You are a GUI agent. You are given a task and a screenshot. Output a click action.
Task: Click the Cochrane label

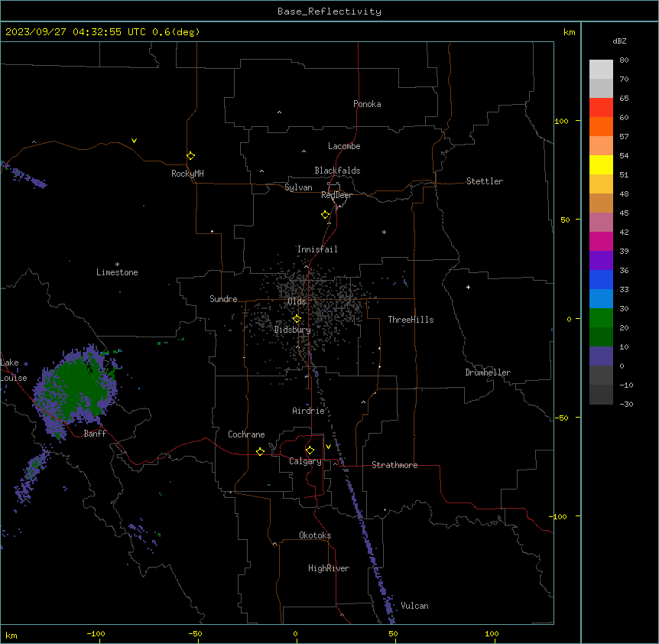click(x=246, y=434)
